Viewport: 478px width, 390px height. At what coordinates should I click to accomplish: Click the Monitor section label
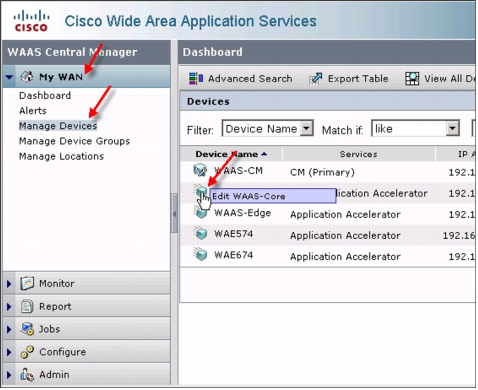tap(57, 284)
